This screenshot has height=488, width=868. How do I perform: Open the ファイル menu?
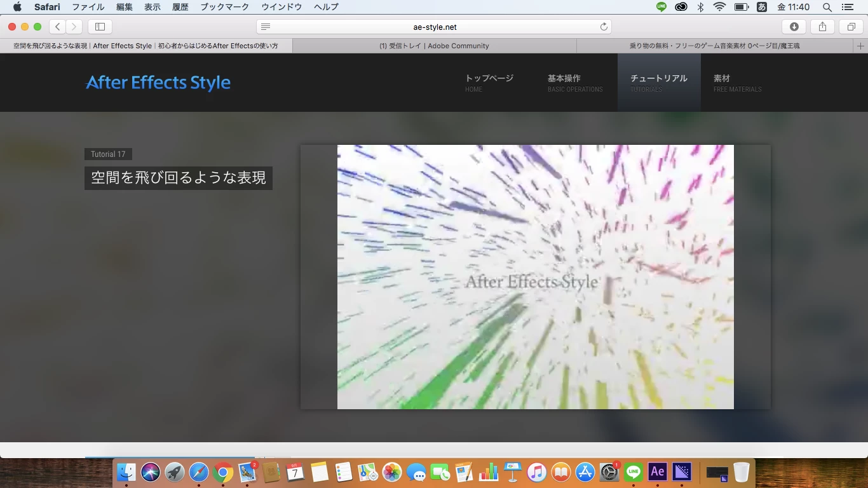pyautogui.click(x=88, y=7)
